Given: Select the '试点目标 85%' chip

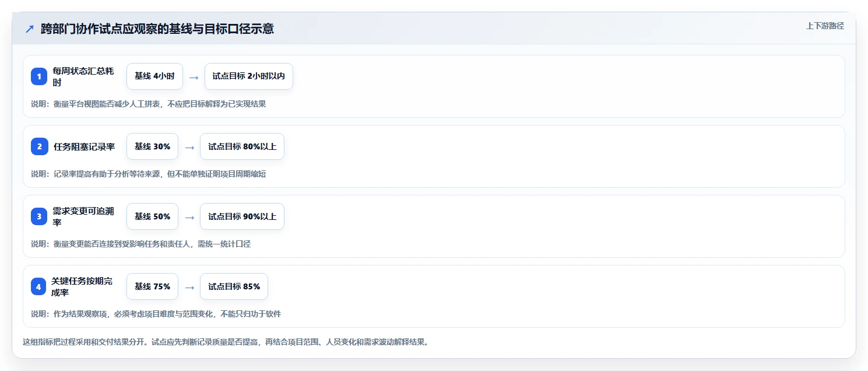Looking at the screenshot, I should 234,286.
